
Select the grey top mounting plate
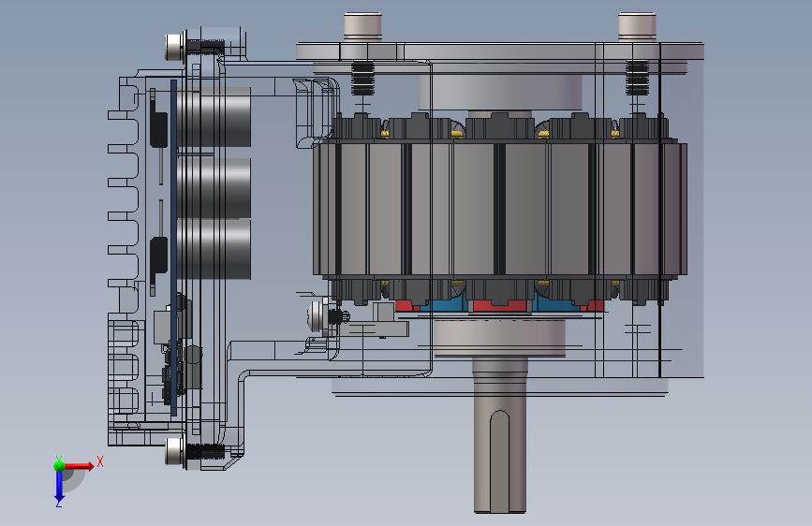pos(500,51)
